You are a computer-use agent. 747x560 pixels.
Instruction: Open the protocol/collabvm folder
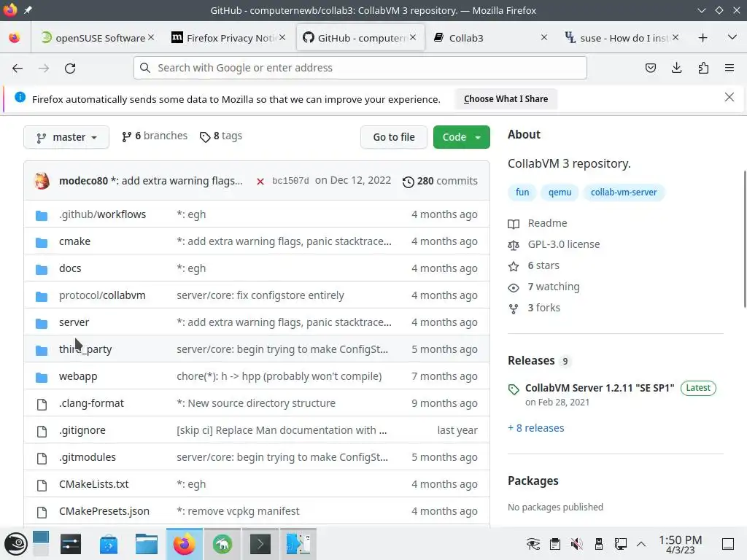[102, 295]
